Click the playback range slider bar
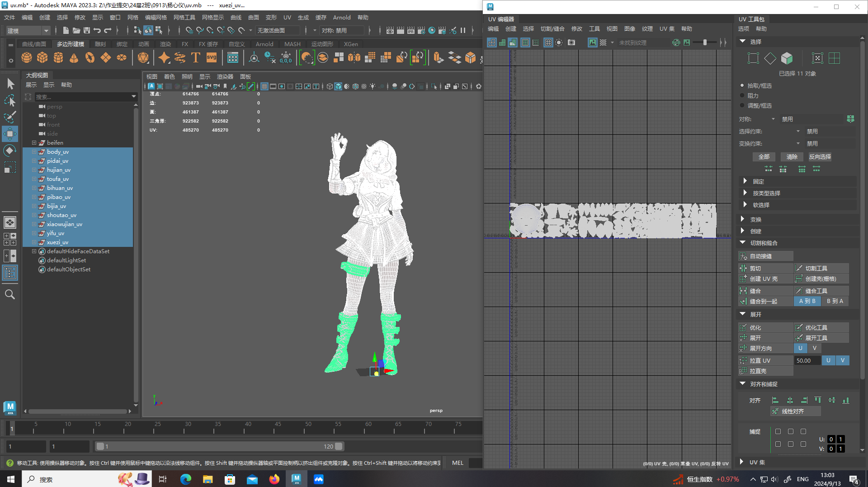868x487 pixels. point(220,446)
